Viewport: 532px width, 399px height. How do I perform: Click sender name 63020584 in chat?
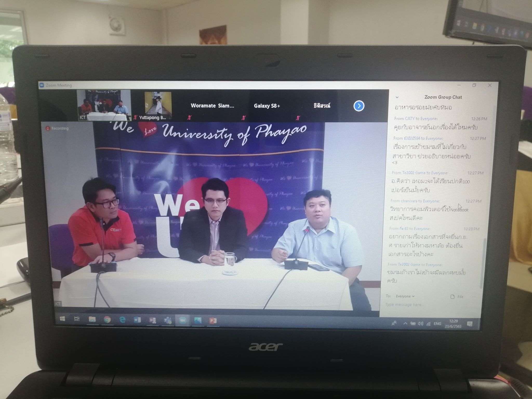412,138
